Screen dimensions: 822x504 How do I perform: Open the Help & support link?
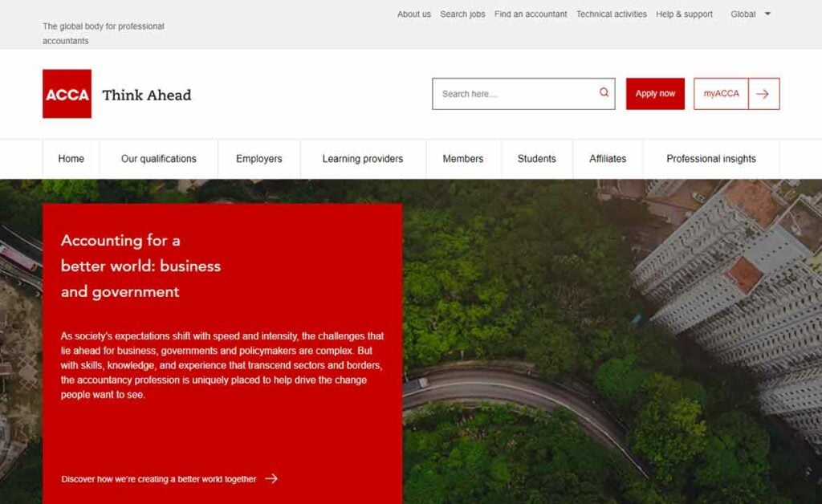pos(684,14)
